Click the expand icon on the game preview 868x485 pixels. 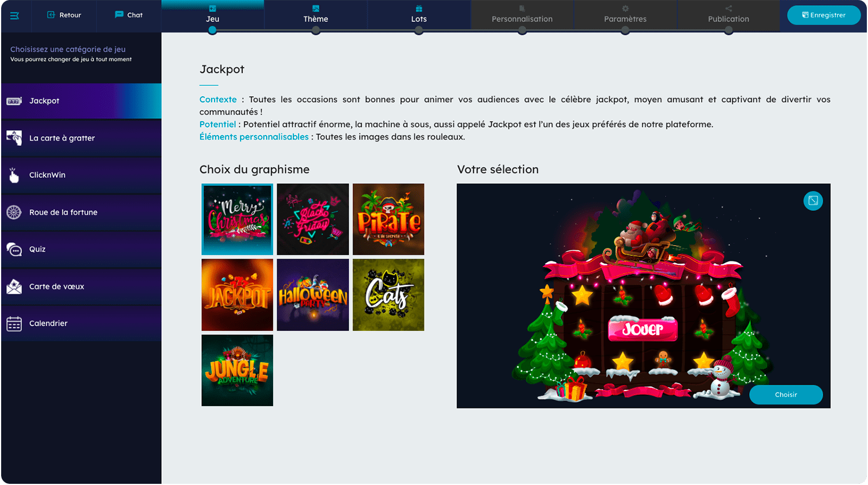click(x=813, y=200)
